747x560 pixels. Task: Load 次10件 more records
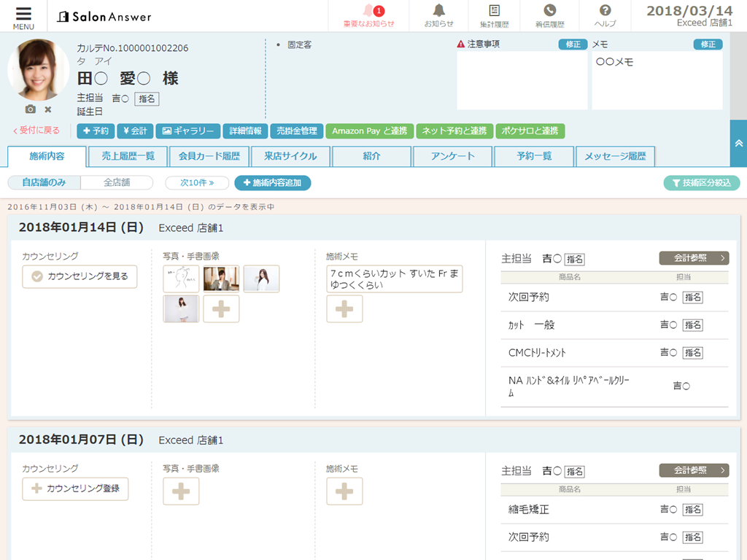pos(197,183)
